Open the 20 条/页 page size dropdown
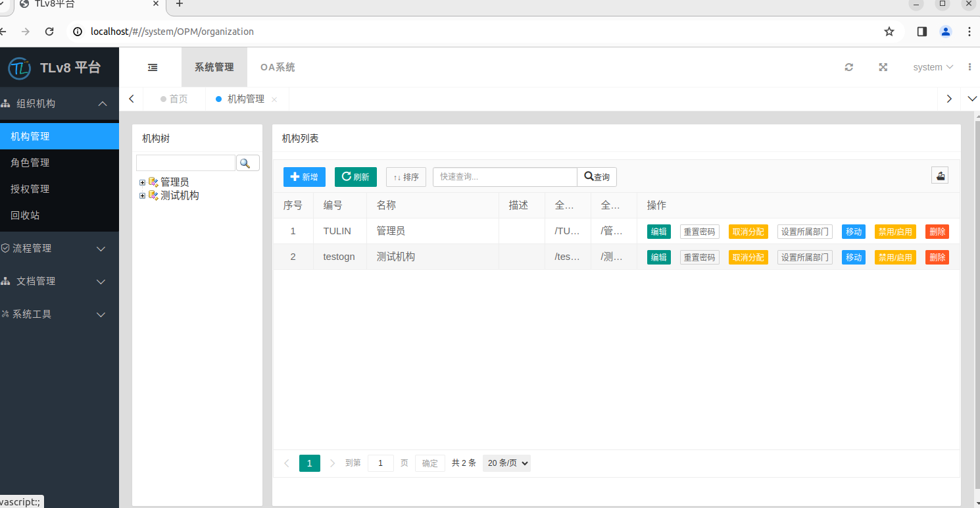 pyautogui.click(x=506, y=463)
